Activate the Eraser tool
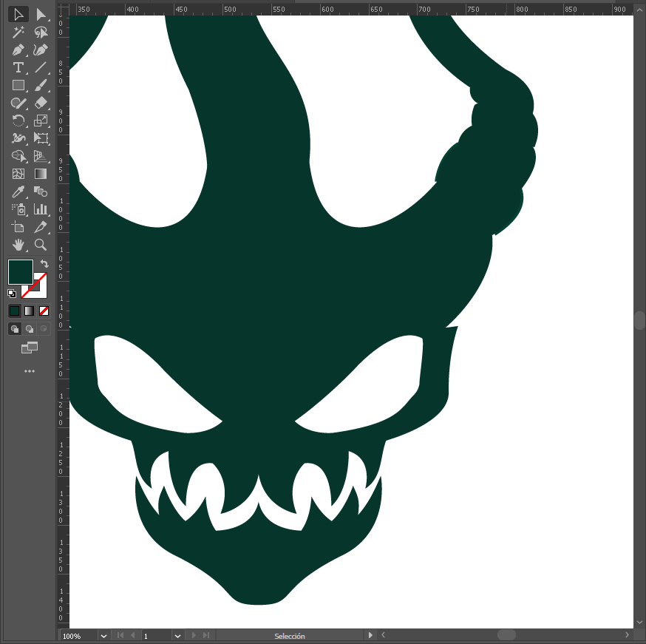Image resolution: width=646 pixels, height=644 pixels. pos(41,103)
